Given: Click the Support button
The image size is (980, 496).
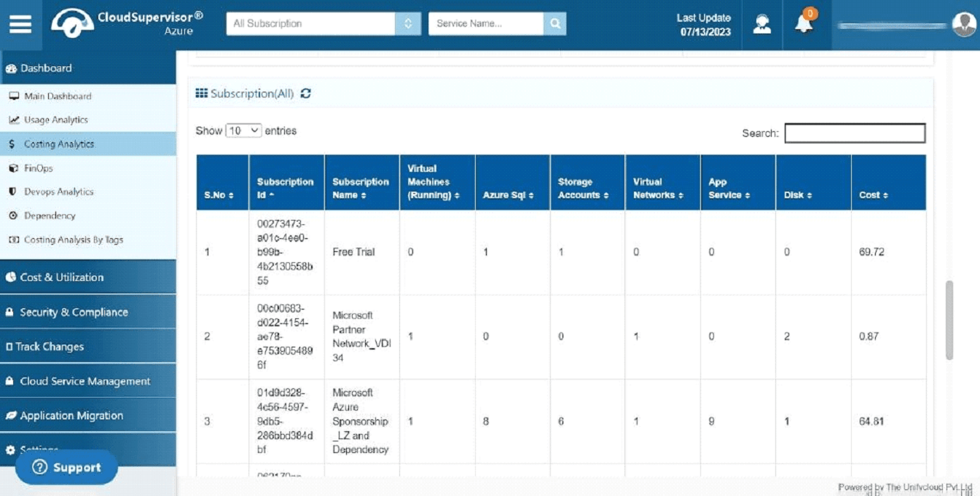Looking at the screenshot, I should click(66, 468).
